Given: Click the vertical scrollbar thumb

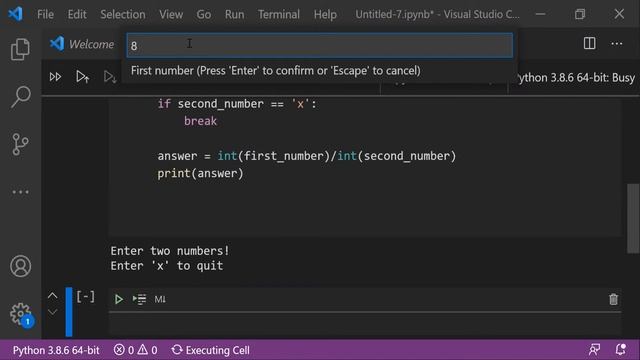Looking at the screenshot, I should click(633, 219).
